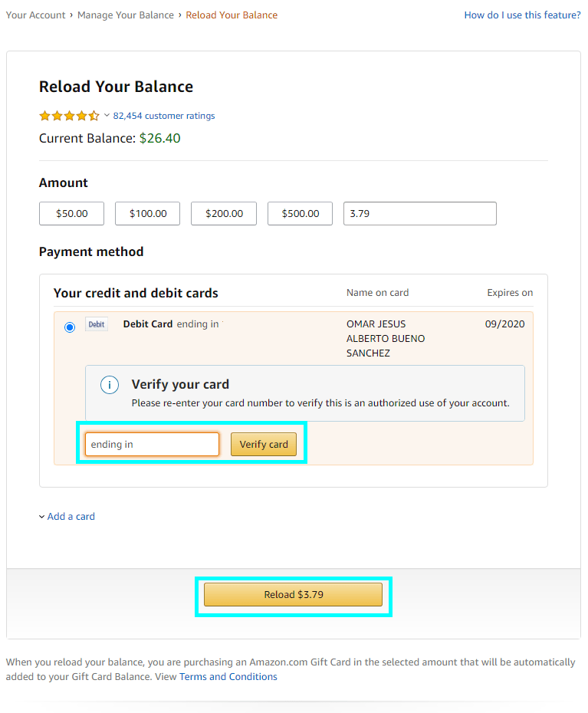Viewport: 588px width, 713px height.
Task: Choose the $100.00 amount
Action: click(x=147, y=214)
